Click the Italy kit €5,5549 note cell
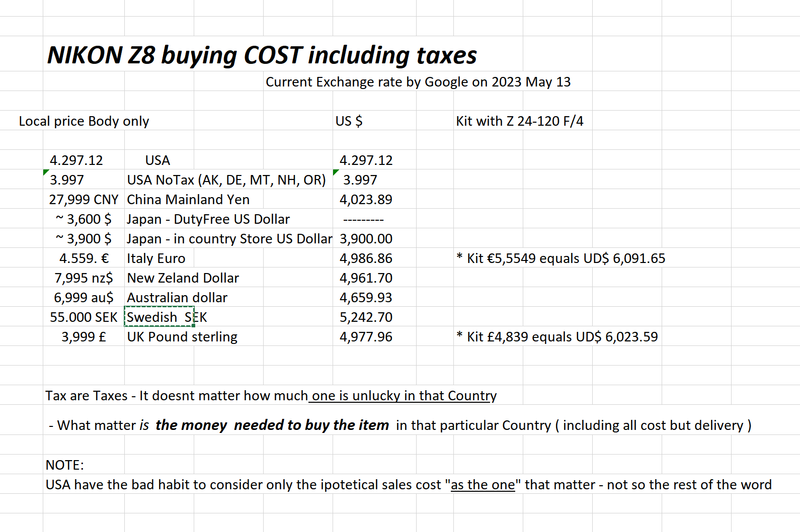Image resolution: width=800 pixels, height=532 pixels. coord(561,258)
